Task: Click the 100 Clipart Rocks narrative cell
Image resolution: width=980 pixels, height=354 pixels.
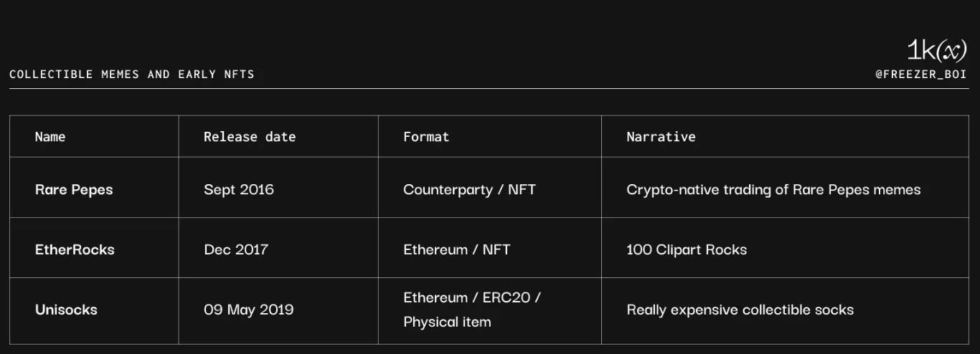Action: 687,250
